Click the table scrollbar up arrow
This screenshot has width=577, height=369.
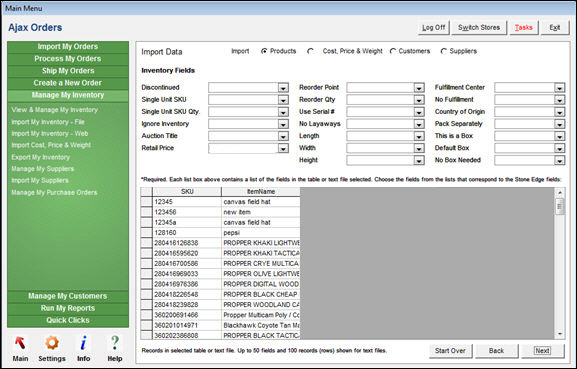[560, 192]
